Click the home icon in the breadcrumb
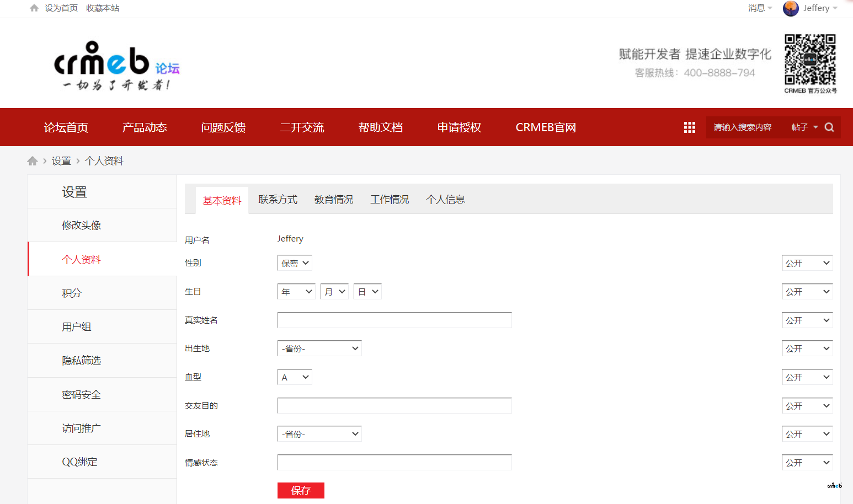Screen dimensions: 853x504 [33, 160]
